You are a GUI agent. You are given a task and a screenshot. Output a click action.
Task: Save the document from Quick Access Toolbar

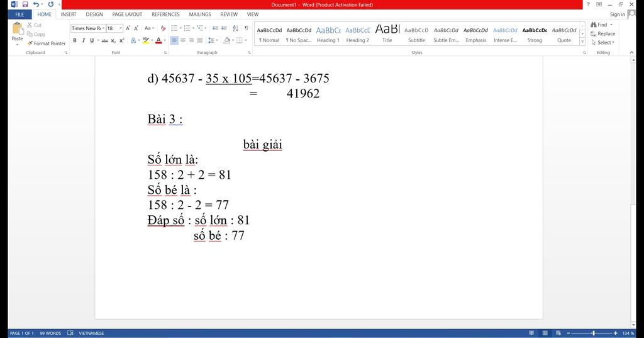(x=25, y=4)
